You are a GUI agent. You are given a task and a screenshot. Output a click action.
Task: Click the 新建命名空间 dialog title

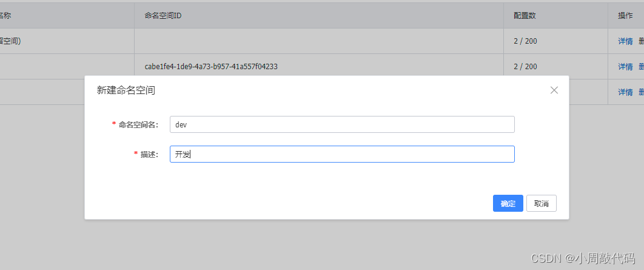[126, 90]
